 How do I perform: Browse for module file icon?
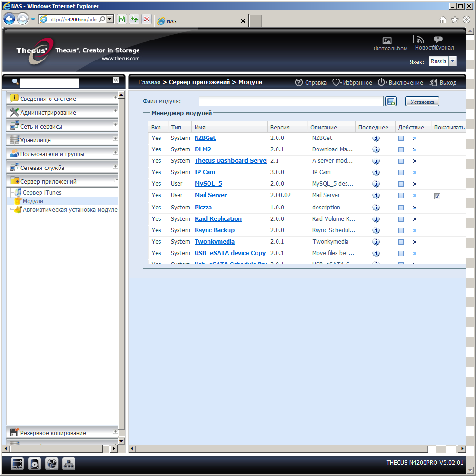coord(391,101)
